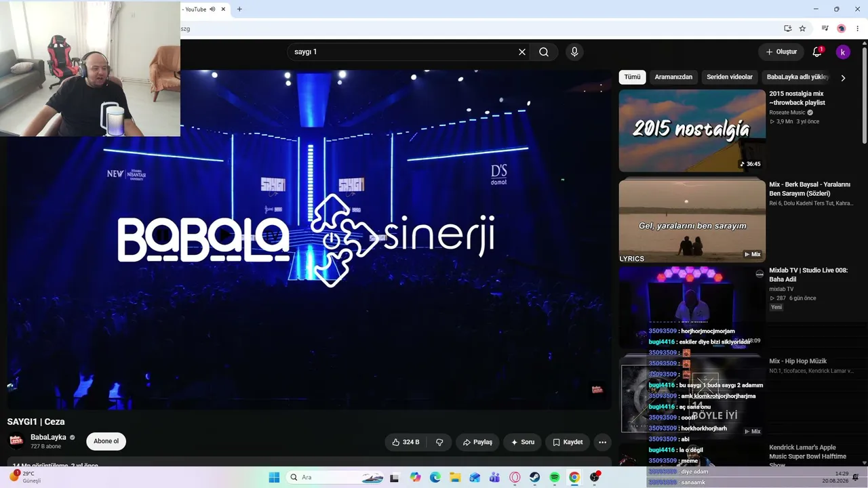Open more actions three-dot menu under video

pos(602,442)
